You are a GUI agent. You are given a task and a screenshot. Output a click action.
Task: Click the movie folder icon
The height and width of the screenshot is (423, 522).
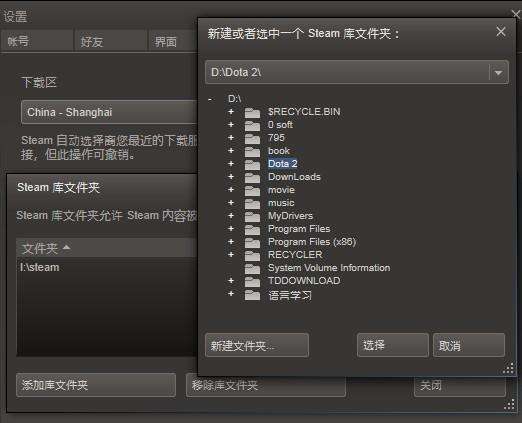pos(252,191)
